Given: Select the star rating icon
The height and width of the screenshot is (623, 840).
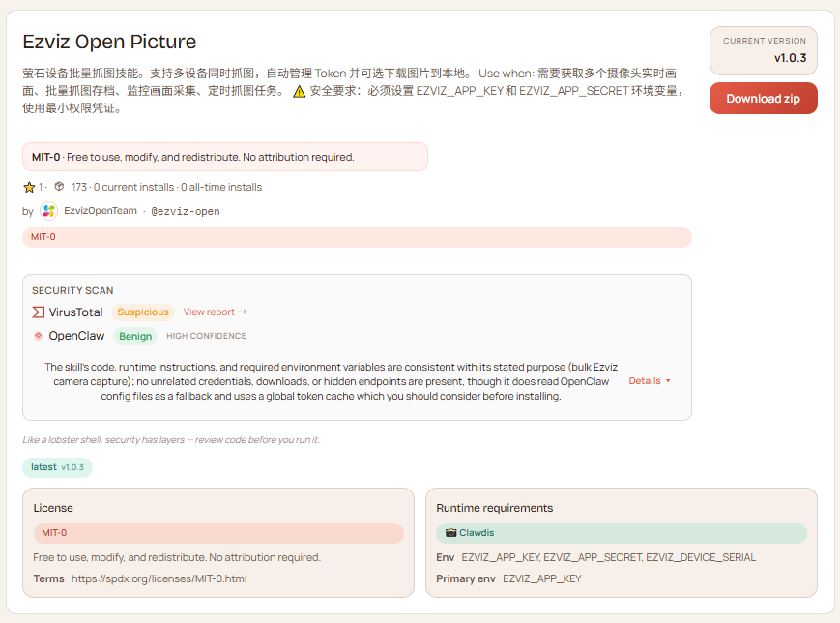Looking at the screenshot, I should coord(28,187).
